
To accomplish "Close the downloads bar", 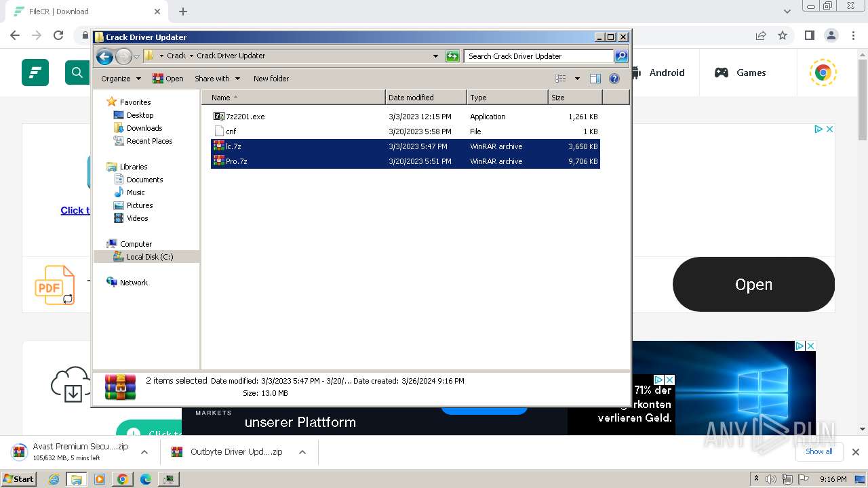I will [x=856, y=452].
